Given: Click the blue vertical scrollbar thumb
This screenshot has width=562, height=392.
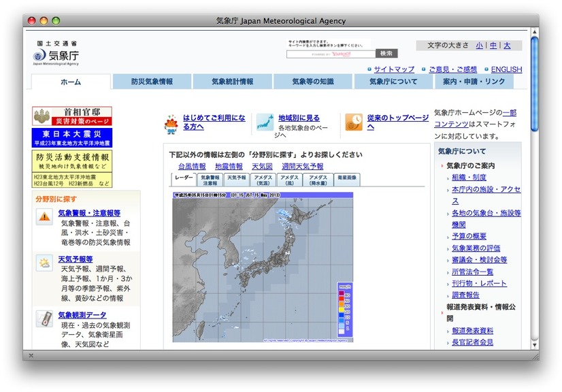Looking at the screenshot, I should pos(534,84).
